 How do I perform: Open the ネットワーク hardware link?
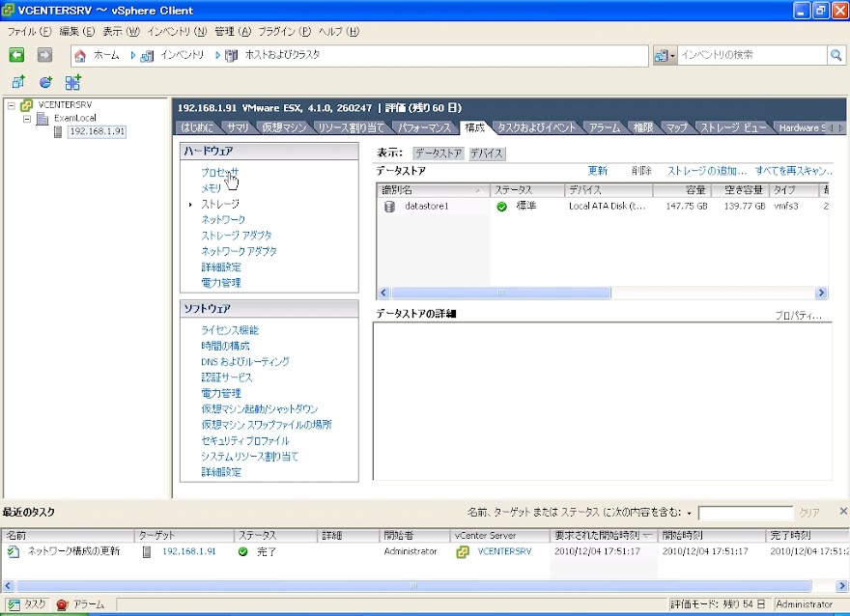click(x=223, y=219)
